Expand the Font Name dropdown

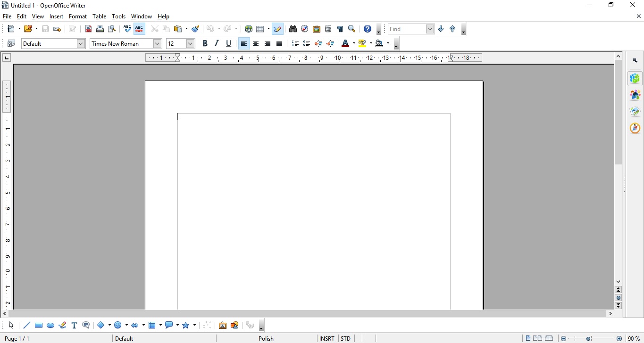(x=158, y=44)
